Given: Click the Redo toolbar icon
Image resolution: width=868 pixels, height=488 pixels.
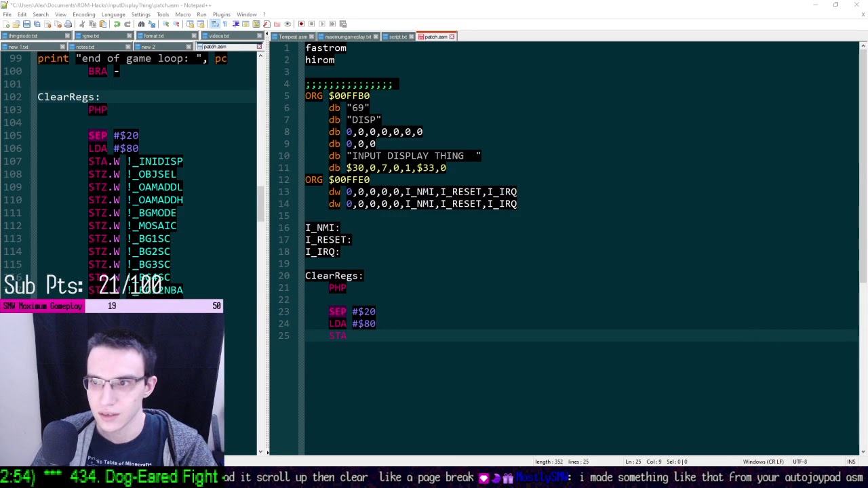Looking at the screenshot, I should tap(127, 24).
